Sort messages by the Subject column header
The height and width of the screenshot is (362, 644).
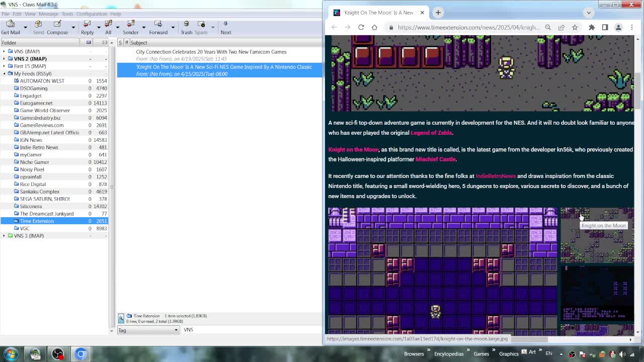pos(226,43)
